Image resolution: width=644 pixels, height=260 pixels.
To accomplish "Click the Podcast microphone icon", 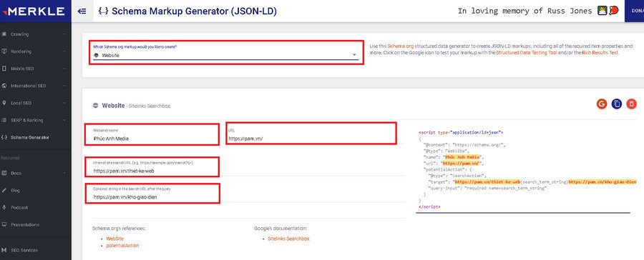I will point(4,208).
